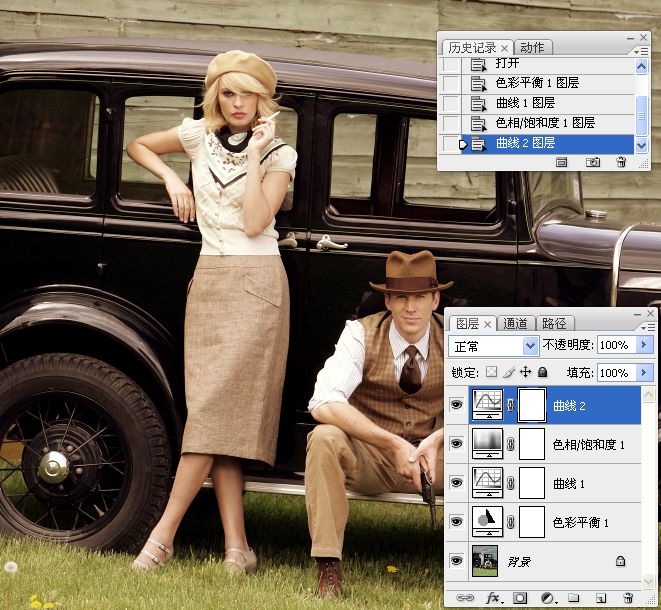This screenshot has width=661, height=610.
Task: Add a layer mask with mask icon
Action: pos(521,598)
